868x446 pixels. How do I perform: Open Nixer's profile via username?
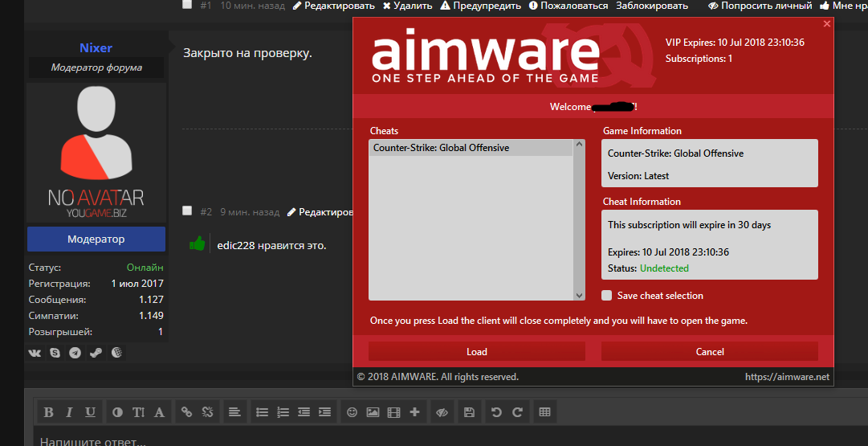pos(96,47)
